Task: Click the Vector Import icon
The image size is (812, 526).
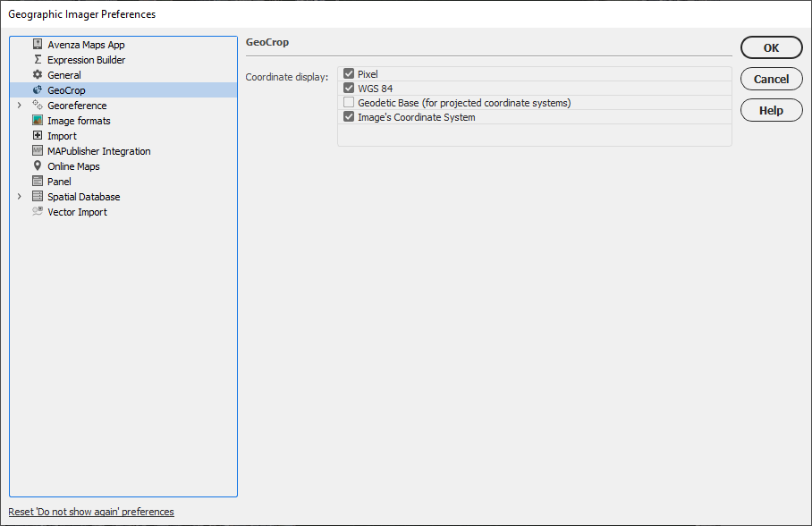Action: 38,211
